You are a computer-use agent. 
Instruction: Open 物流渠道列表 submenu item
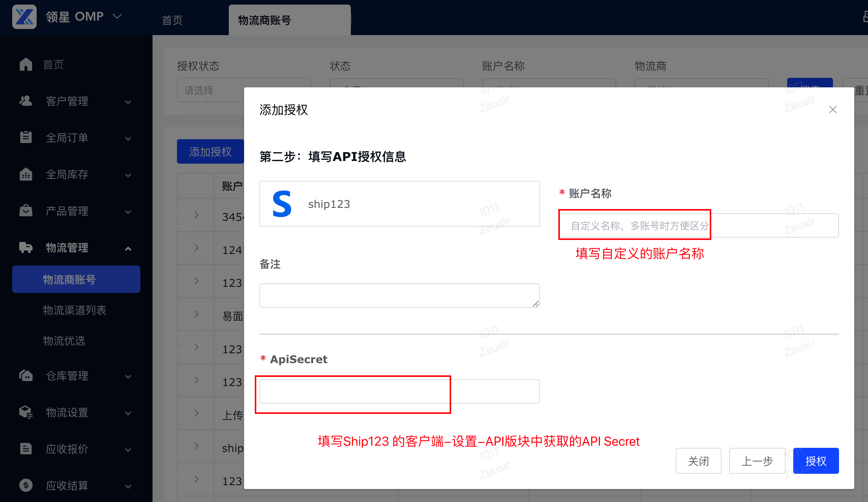pos(75,310)
